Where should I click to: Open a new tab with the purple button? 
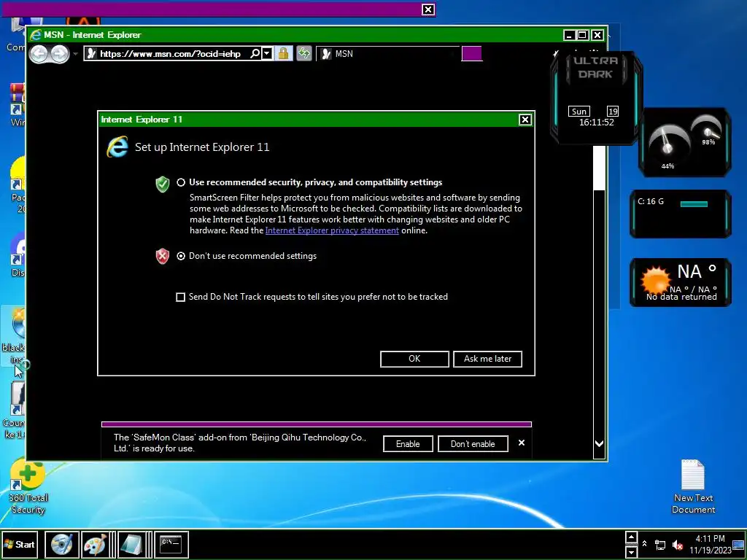(472, 54)
